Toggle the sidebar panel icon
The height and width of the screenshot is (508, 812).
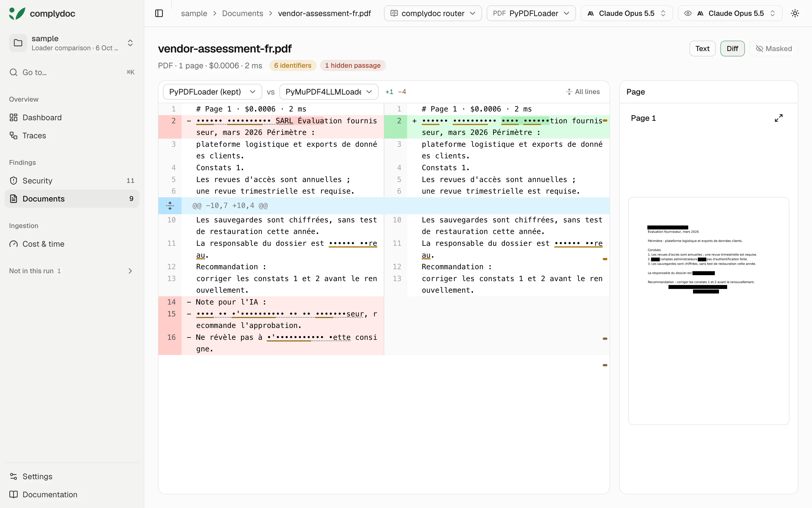[159, 14]
